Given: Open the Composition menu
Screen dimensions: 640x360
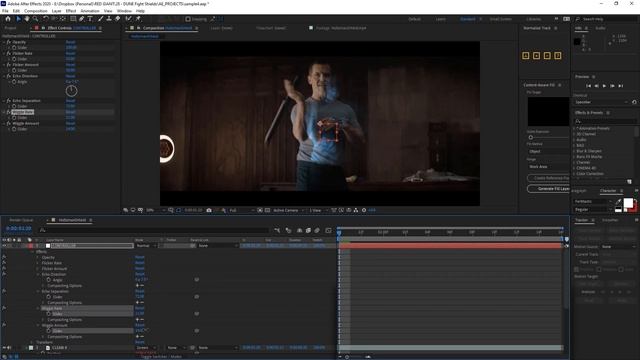Looking at the screenshot, I should pyautogui.click(x=36, y=11).
